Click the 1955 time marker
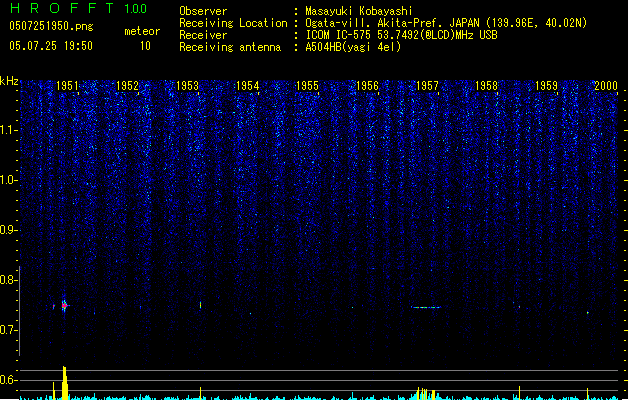Image resolution: width=629 pixels, height=400 pixels. pos(307,86)
